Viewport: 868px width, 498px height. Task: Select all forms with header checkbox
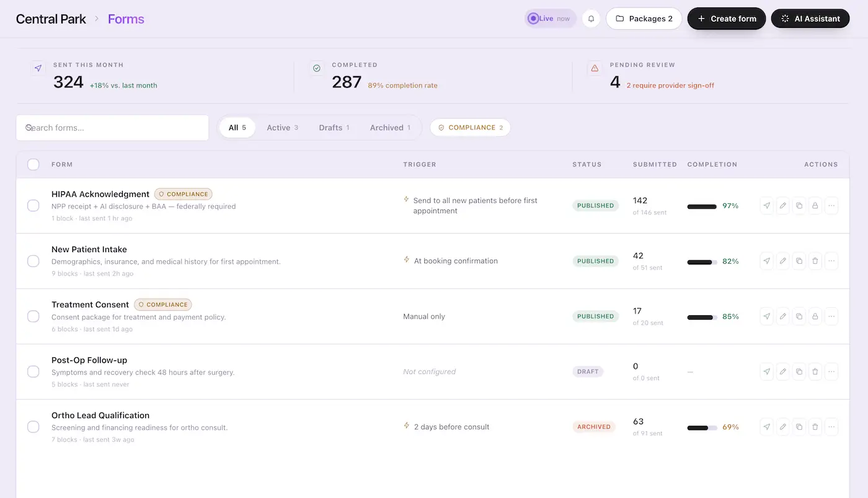pos(33,164)
